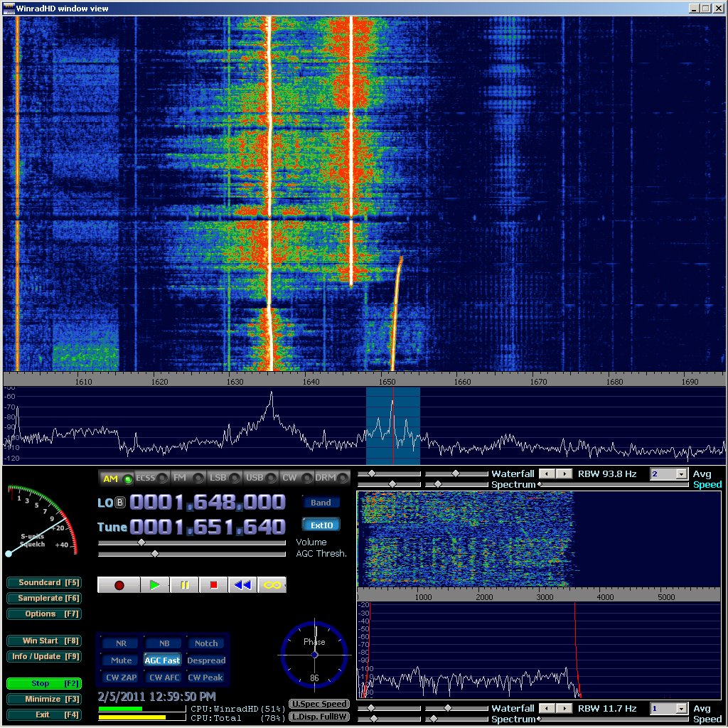
Task: Enable the Notch filter
Action: [x=206, y=643]
